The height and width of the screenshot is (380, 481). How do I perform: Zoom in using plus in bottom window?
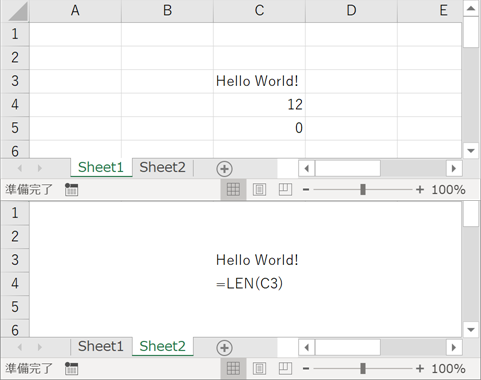coord(420,369)
